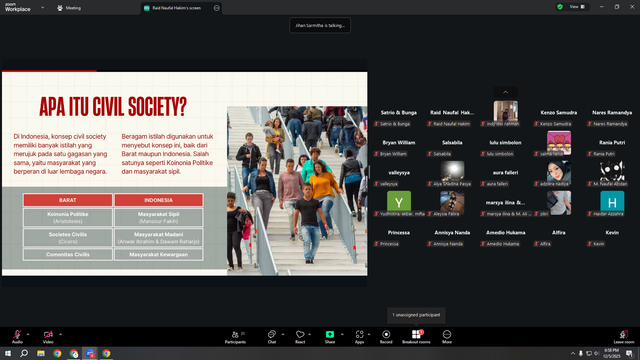This screenshot has width=640, height=360.
Task: Start recording with the Record icon
Action: 386,334
